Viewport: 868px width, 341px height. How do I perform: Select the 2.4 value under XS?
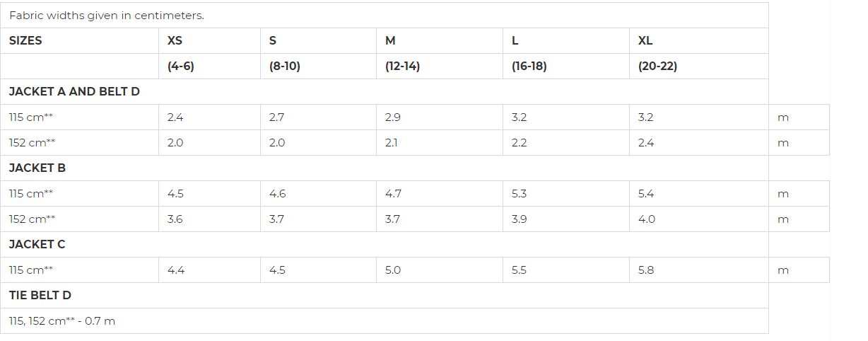(x=175, y=117)
